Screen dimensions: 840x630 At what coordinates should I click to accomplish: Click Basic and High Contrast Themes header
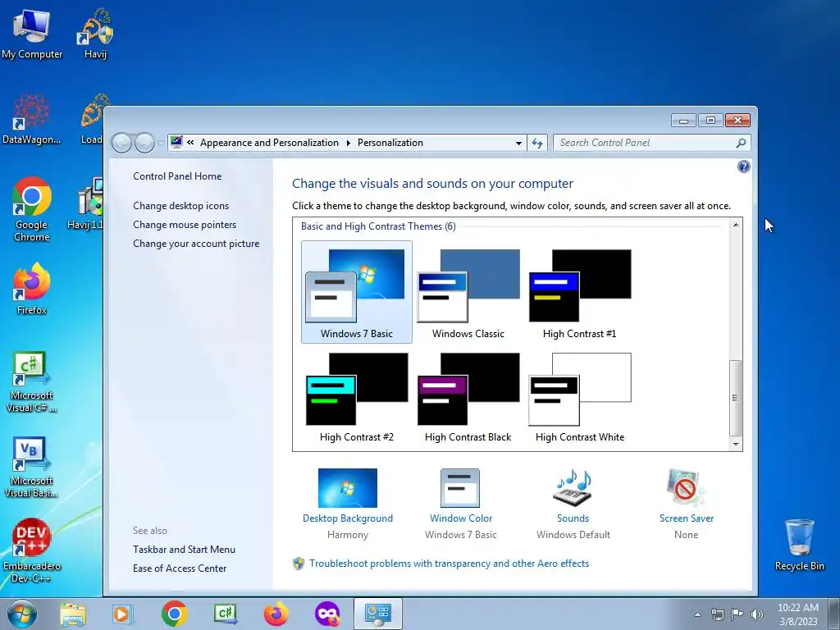coord(378,226)
